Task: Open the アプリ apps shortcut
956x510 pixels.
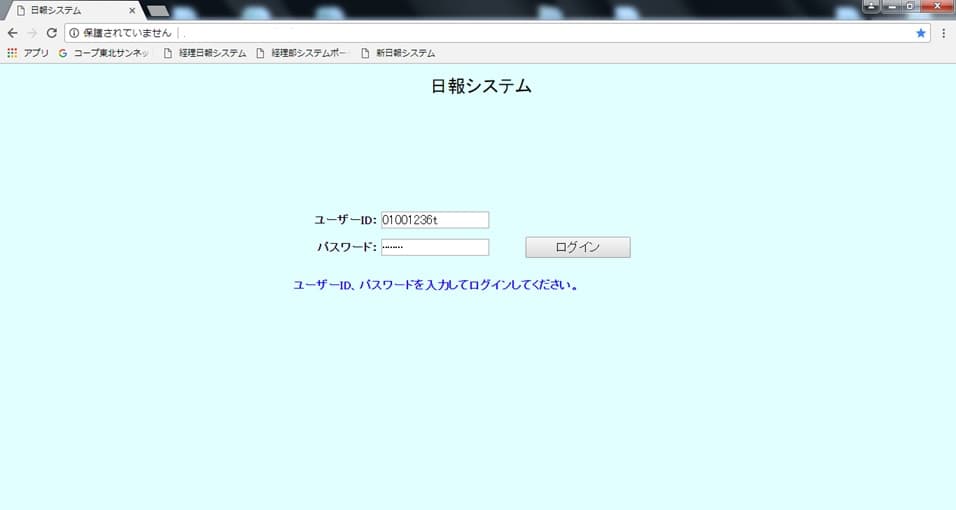Action: (x=27, y=53)
